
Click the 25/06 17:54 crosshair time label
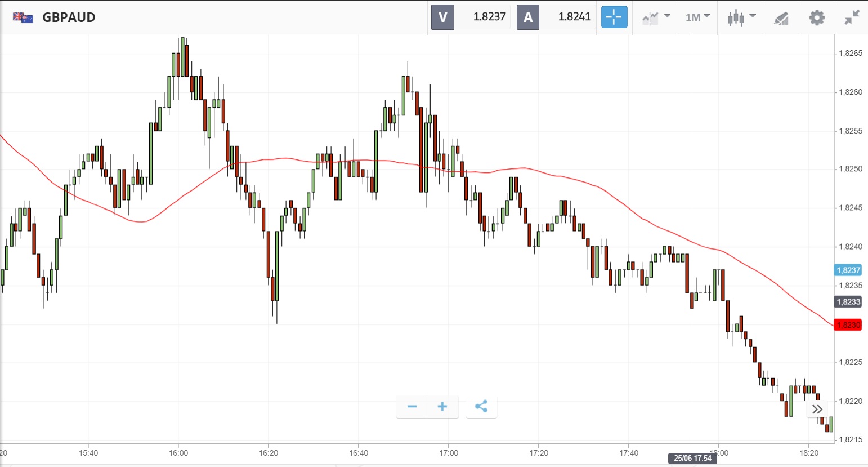[x=692, y=458]
